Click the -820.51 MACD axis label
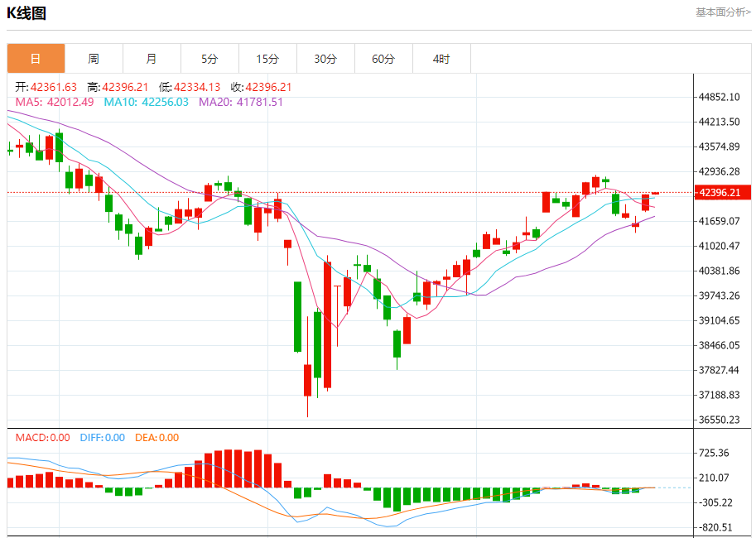This screenshot has height=538, width=756. [715, 527]
